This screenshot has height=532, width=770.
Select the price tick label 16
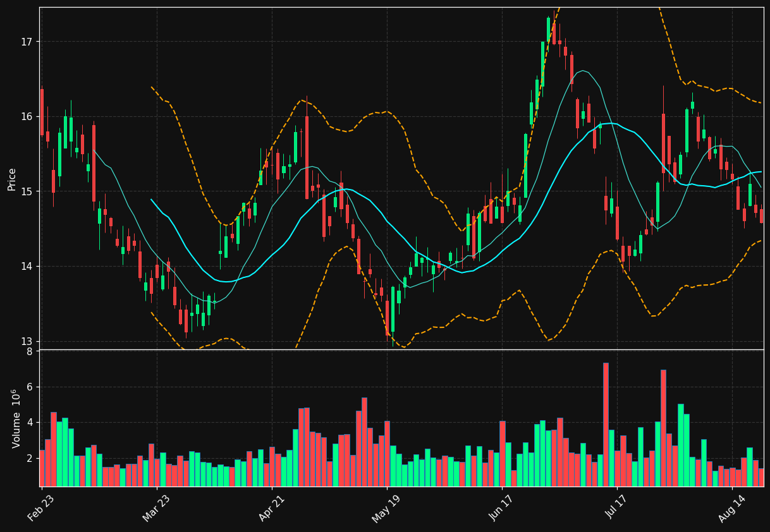28,116
